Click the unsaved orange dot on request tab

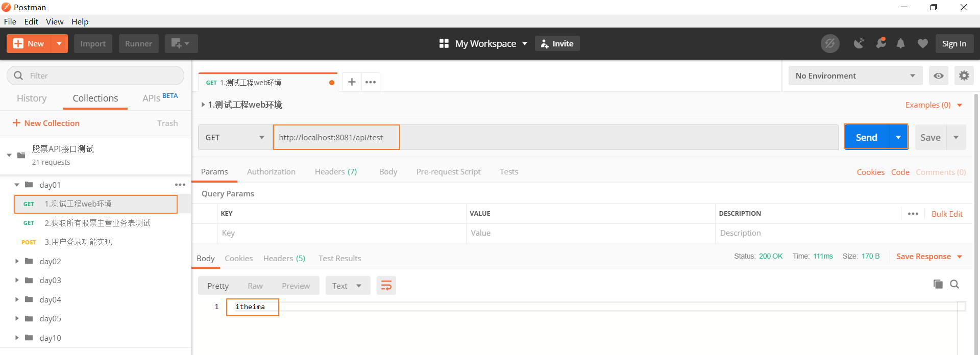332,83
